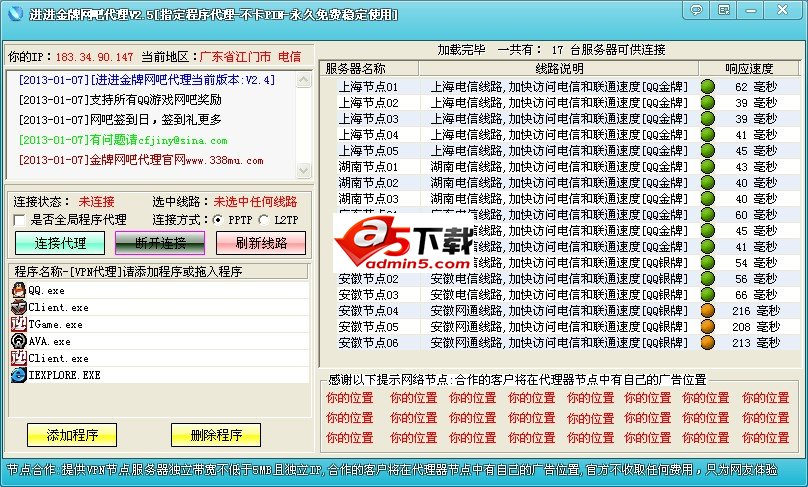Click the IP address 183.34.90.147
The image size is (808, 487).
[94, 57]
